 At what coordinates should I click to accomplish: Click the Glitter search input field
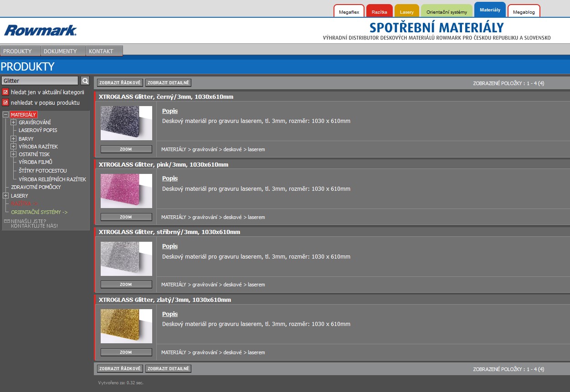(40, 81)
